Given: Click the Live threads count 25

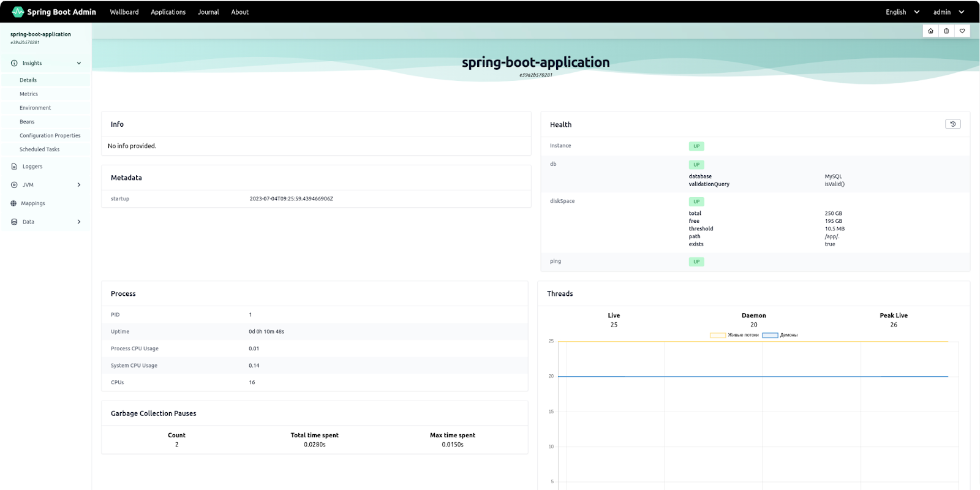Looking at the screenshot, I should click(614, 325).
